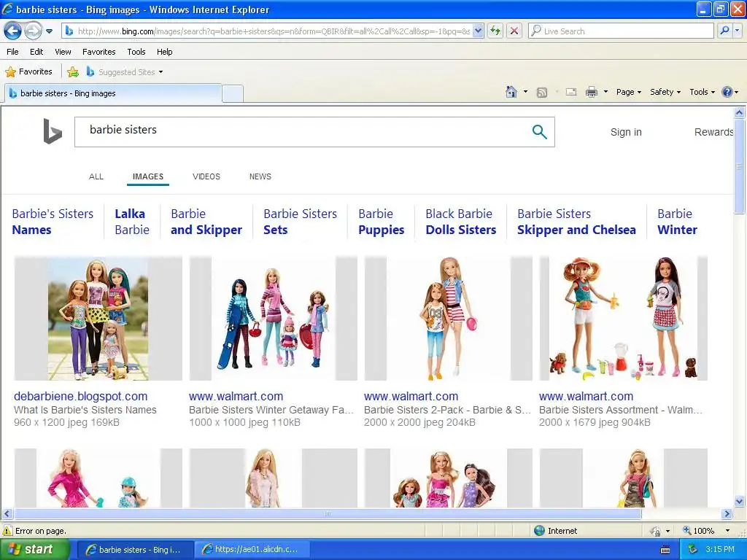Click the Bing search magnifier icon
This screenshot has height=560, width=747.
pos(539,132)
